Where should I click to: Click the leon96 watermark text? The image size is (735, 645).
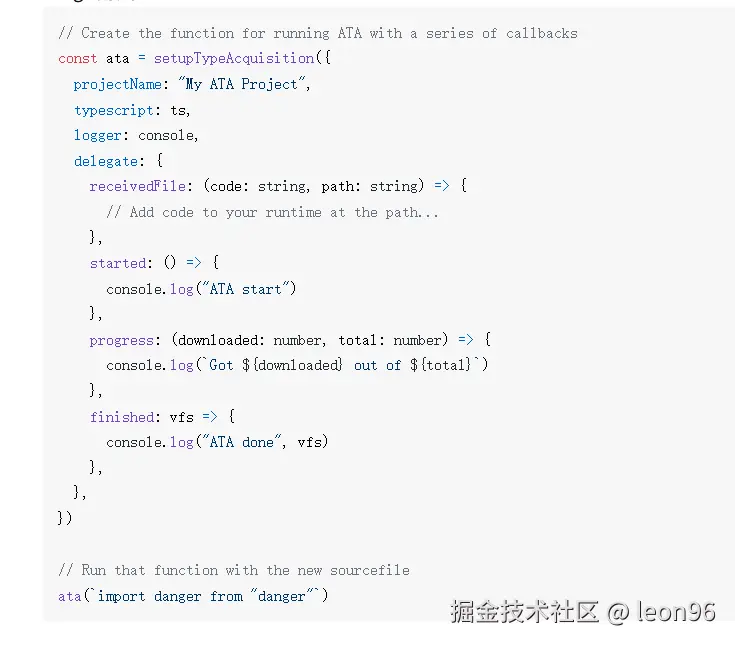point(675,612)
